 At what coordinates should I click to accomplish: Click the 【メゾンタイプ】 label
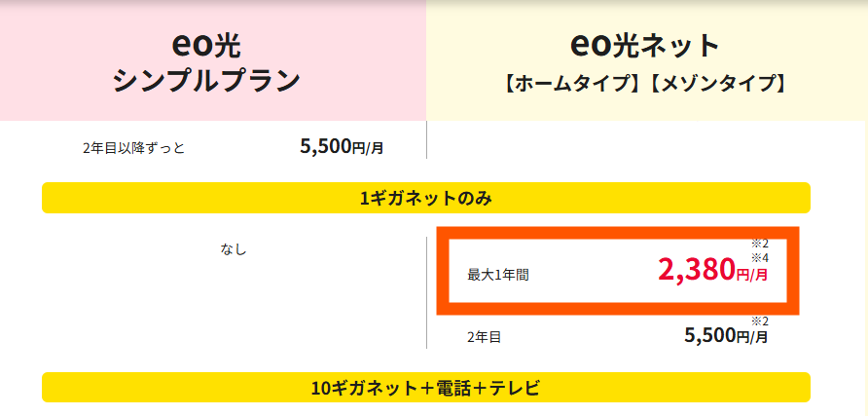[x=718, y=84]
